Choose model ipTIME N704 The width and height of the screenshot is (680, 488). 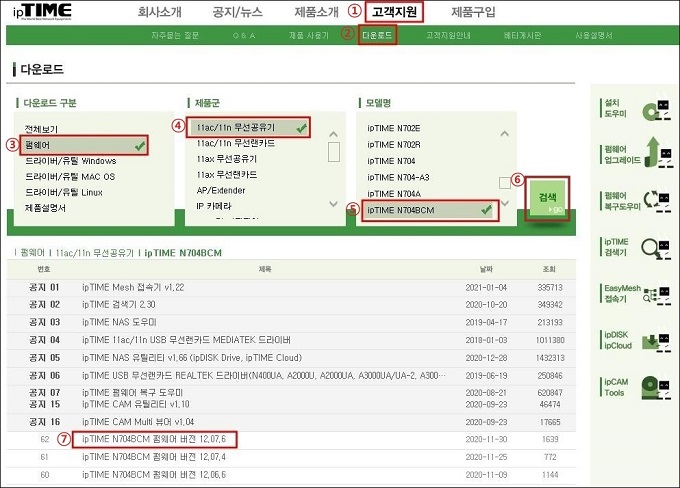(391, 161)
